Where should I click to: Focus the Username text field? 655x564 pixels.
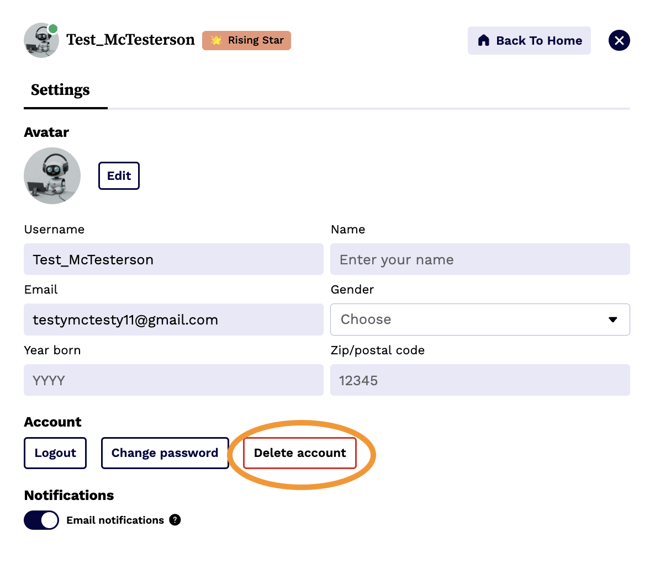coord(173,259)
